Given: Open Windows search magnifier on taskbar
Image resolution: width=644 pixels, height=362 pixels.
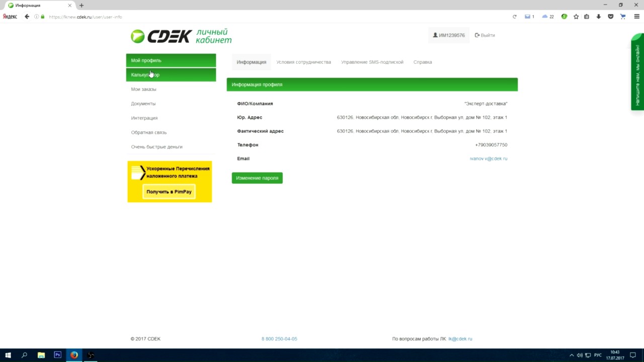Looking at the screenshot, I should 24,355.
